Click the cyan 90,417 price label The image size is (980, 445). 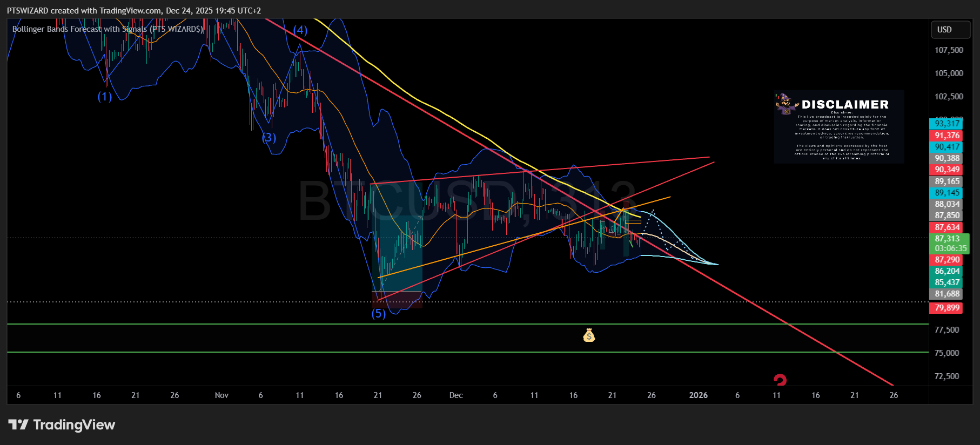point(947,147)
